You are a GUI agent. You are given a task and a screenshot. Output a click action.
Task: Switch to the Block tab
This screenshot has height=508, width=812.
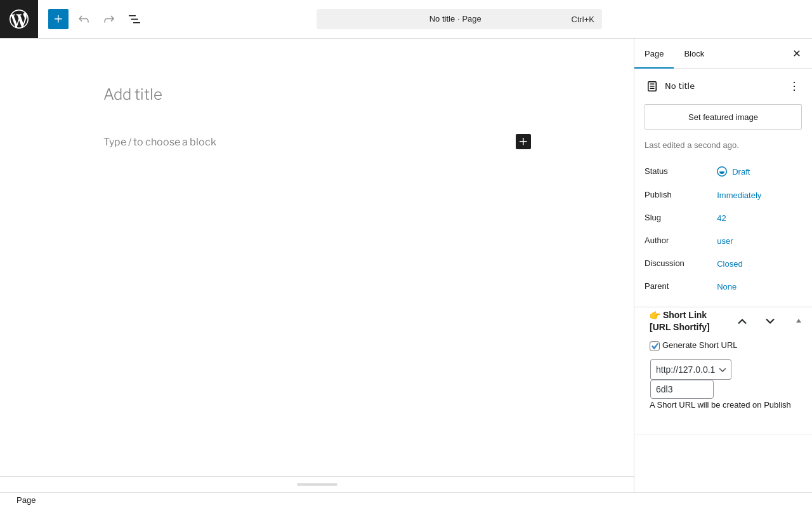tap(694, 53)
